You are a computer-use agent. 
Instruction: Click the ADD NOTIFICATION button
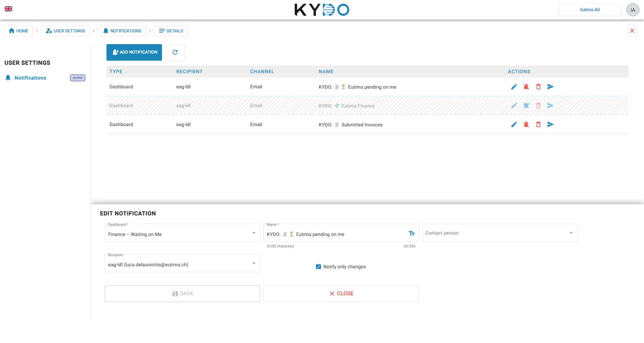[x=134, y=52]
